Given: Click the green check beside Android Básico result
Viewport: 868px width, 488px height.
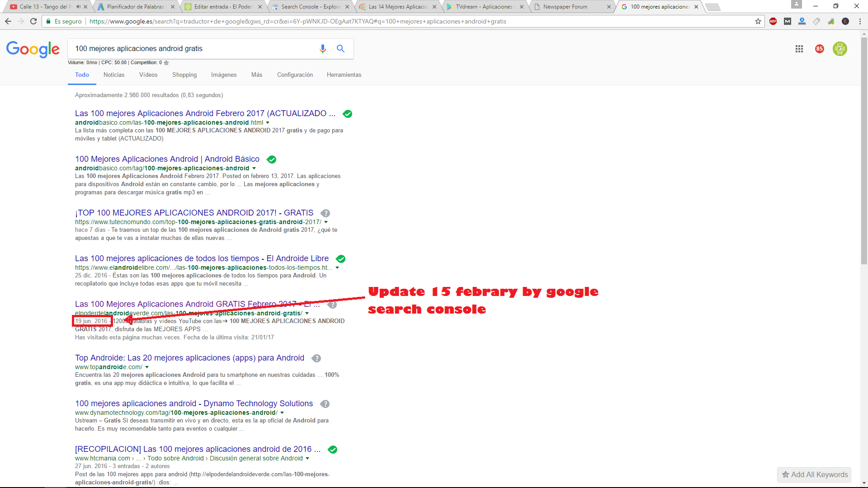Looking at the screenshot, I should 271,160.
